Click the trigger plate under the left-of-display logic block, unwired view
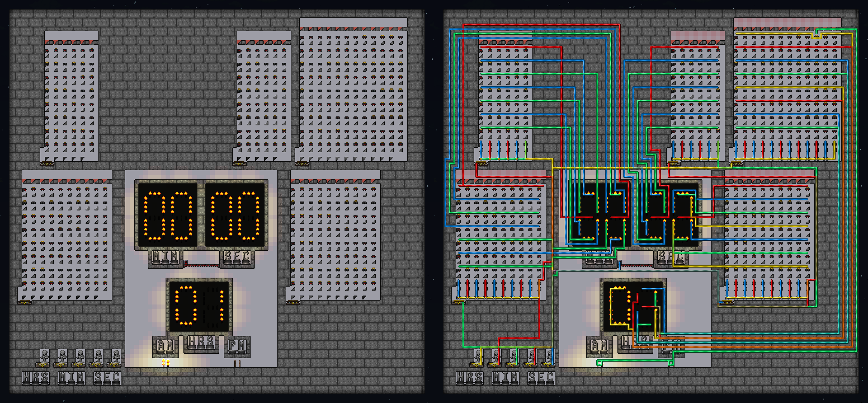The width and height of the screenshot is (868, 403). [x=25, y=303]
